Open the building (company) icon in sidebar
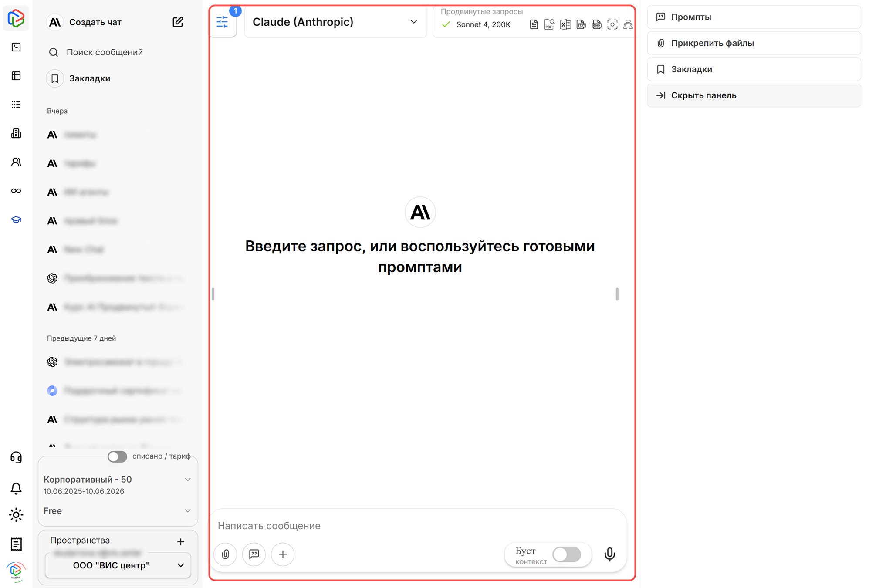 [16, 133]
